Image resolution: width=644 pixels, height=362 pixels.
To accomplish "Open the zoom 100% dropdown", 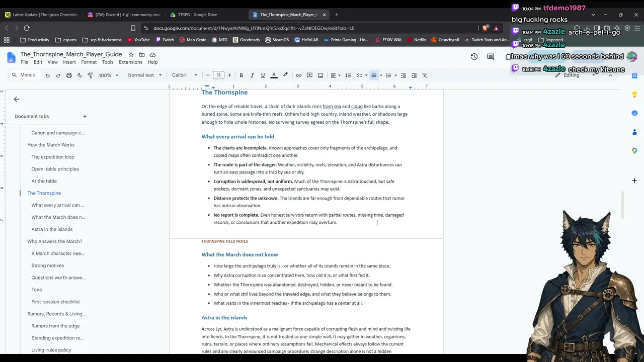I will (109, 75).
